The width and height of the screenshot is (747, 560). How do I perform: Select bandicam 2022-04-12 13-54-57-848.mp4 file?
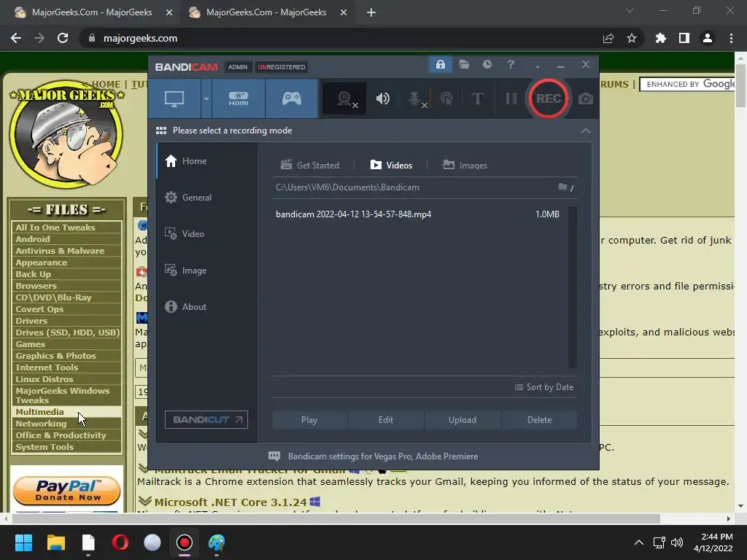417,214
